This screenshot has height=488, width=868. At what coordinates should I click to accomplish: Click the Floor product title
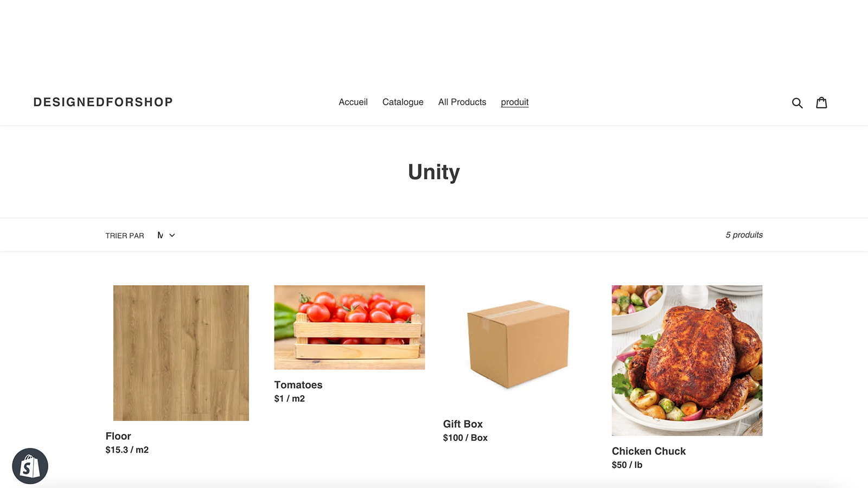[x=118, y=436]
